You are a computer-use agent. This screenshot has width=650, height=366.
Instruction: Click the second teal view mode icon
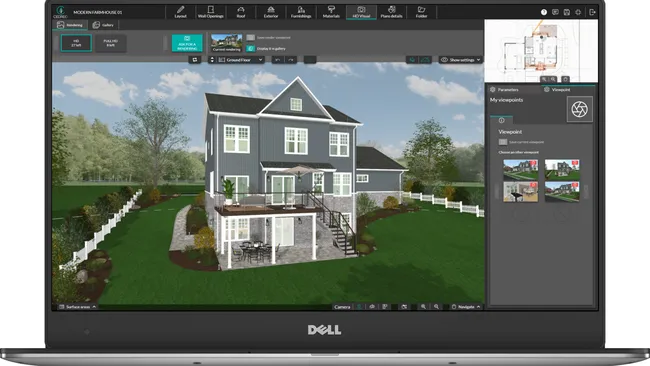point(425,60)
